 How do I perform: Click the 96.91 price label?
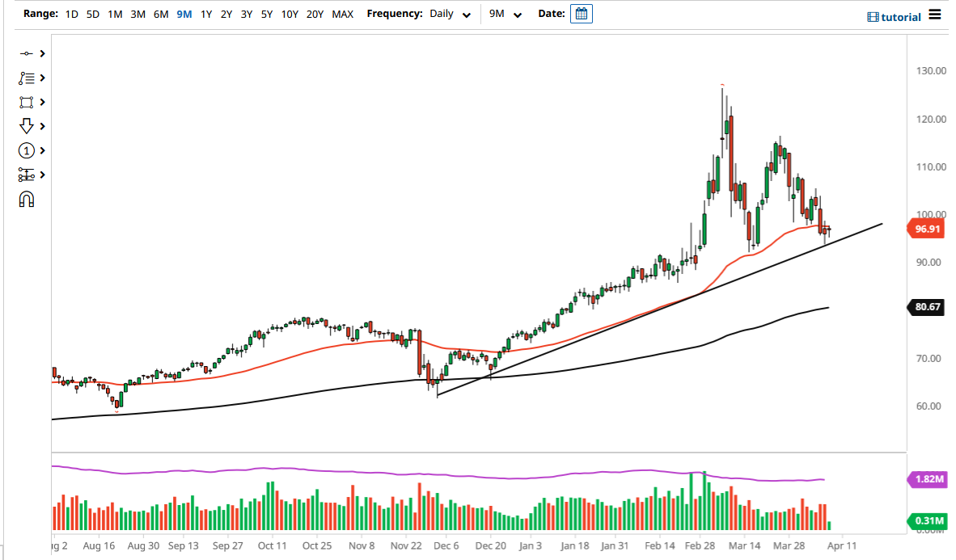(x=925, y=229)
